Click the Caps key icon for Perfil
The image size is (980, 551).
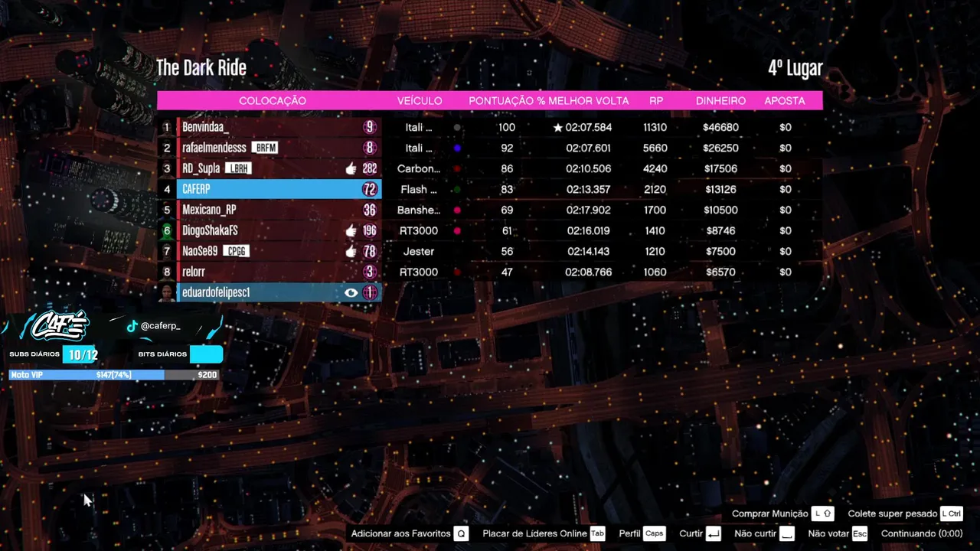pos(655,533)
